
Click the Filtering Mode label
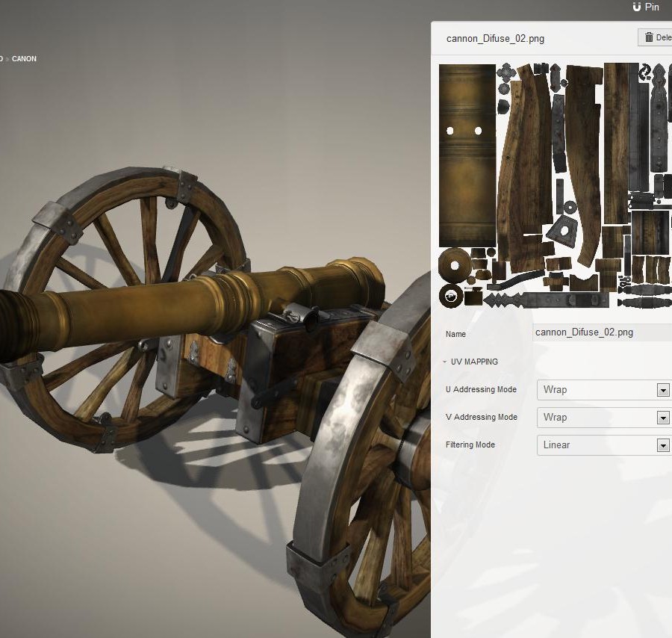470,445
